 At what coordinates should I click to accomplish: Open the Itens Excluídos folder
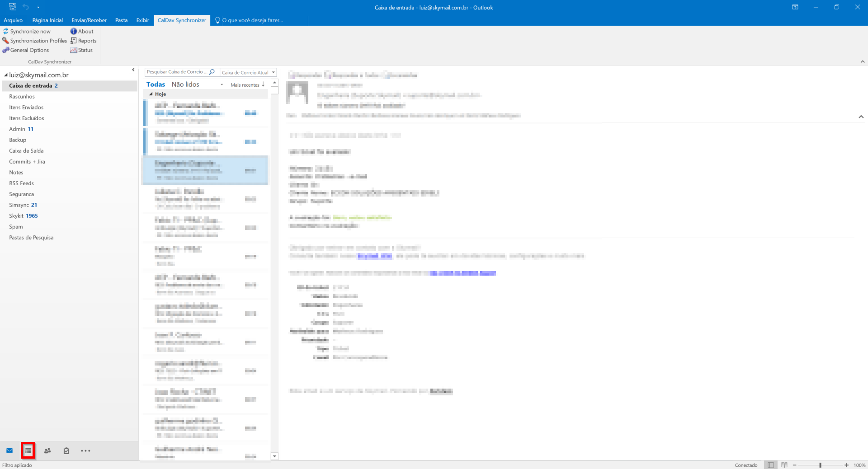70,118
